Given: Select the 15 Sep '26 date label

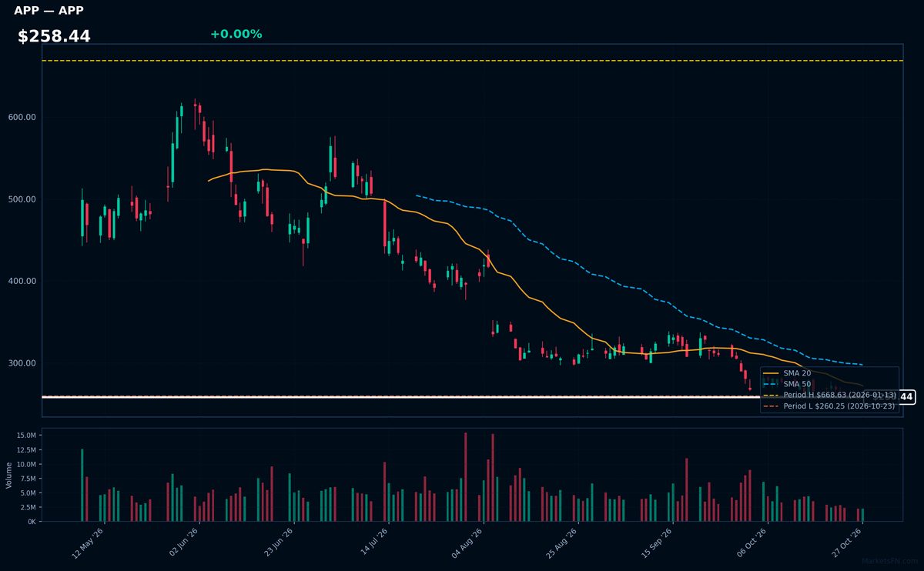Looking at the screenshot, I should click(x=658, y=543).
